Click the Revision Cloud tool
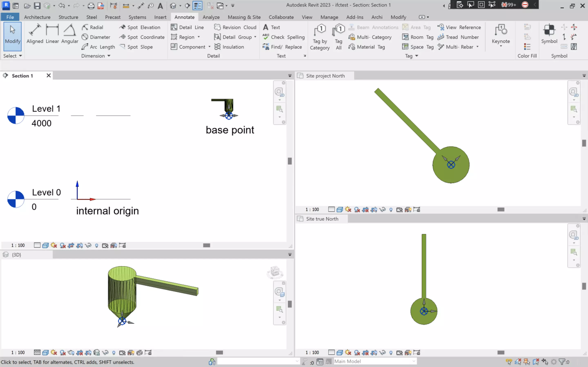The image size is (588, 367). 235,27
